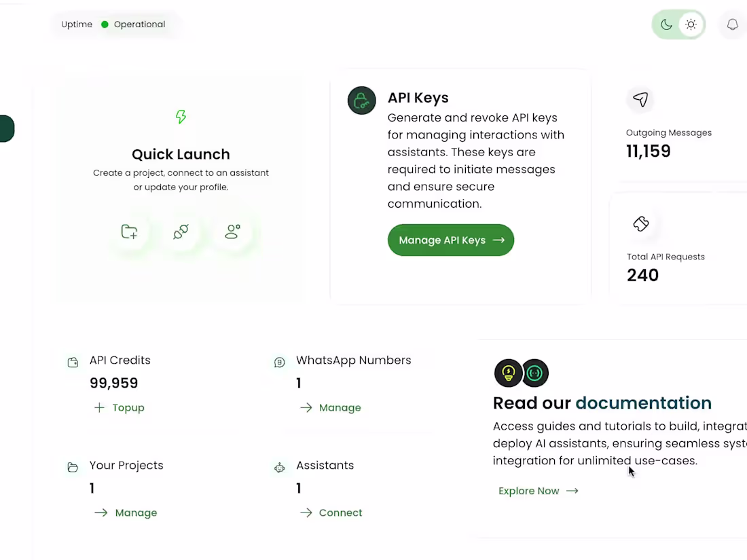This screenshot has width=747, height=560.
Task: Click the WhatsApp Numbers icon
Action: pos(279,362)
